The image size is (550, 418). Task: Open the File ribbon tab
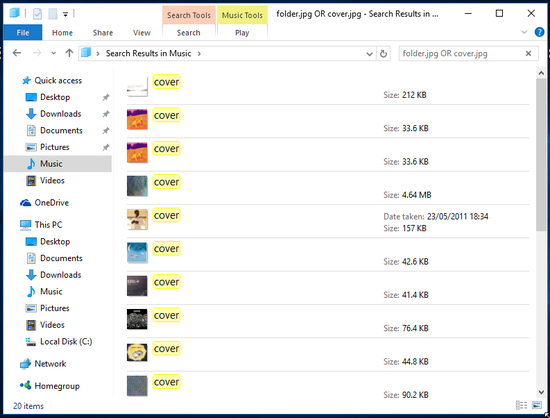(x=22, y=33)
